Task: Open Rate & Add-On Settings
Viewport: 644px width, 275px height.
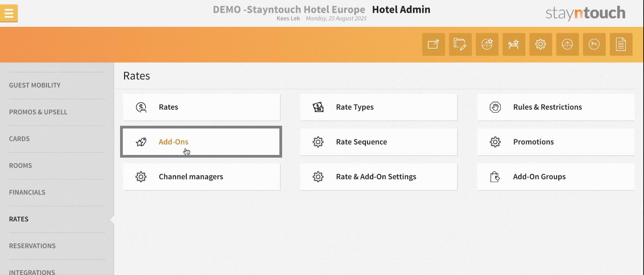Action: click(379, 177)
